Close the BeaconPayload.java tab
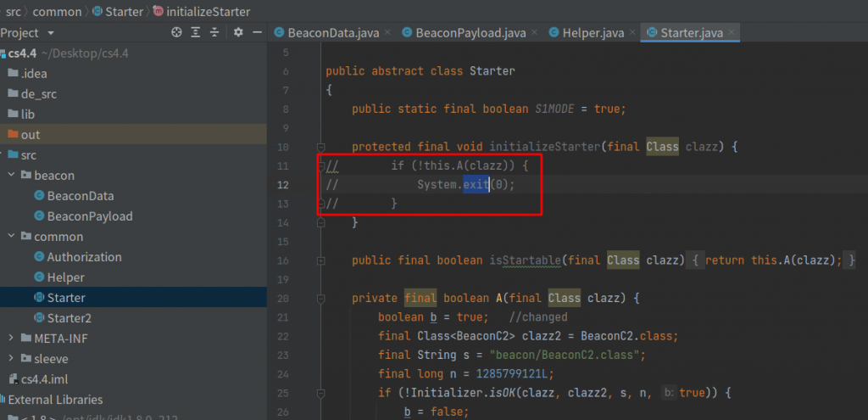The height and width of the screenshot is (420, 868). point(534,32)
